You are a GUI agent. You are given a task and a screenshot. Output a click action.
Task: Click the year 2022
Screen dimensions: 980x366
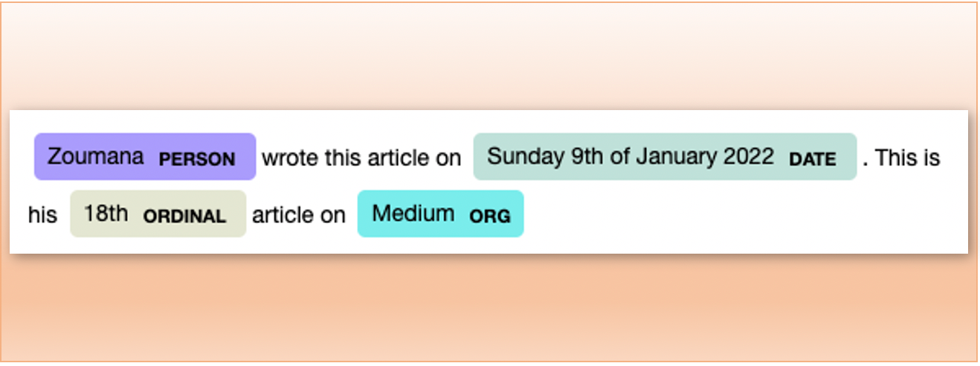[747, 157]
